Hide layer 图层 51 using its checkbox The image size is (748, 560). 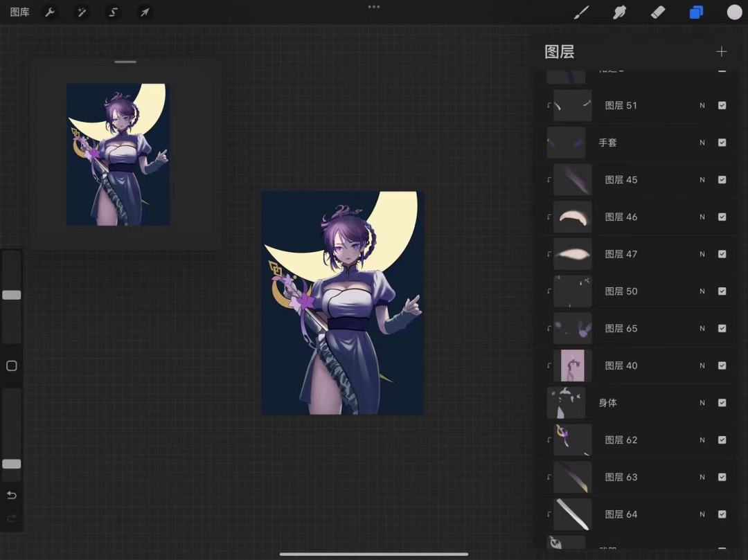tap(722, 105)
